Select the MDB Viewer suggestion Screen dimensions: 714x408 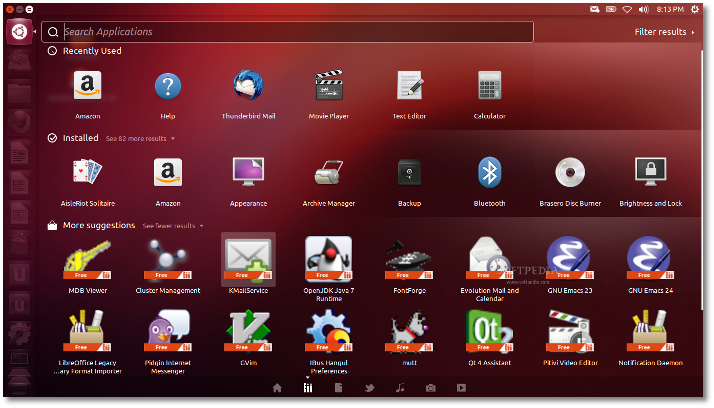coord(87,259)
